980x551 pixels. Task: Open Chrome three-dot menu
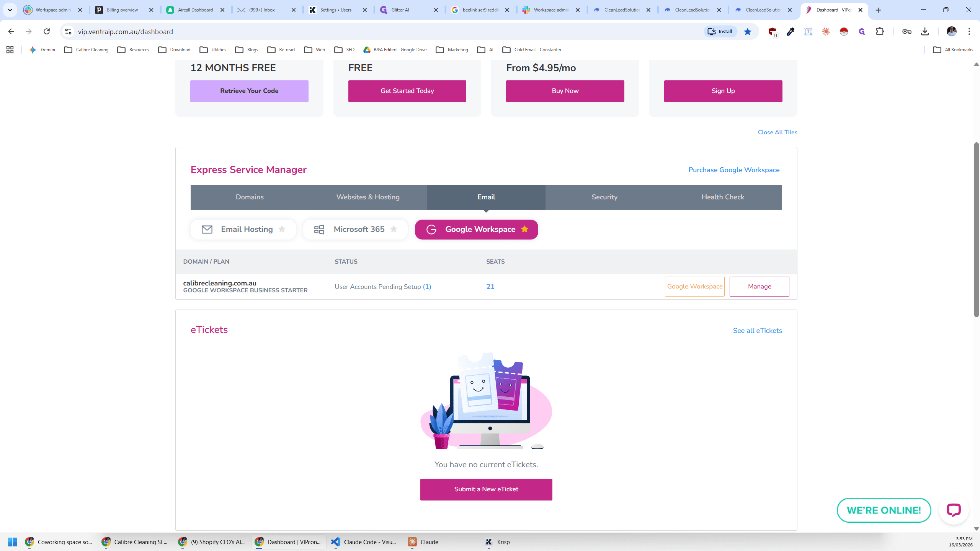[969, 31]
